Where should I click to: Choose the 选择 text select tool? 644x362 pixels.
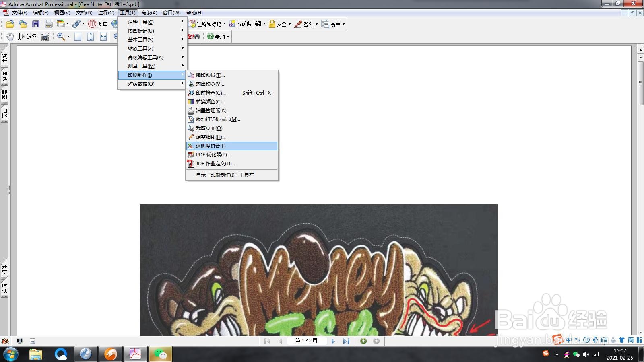tap(27, 37)
